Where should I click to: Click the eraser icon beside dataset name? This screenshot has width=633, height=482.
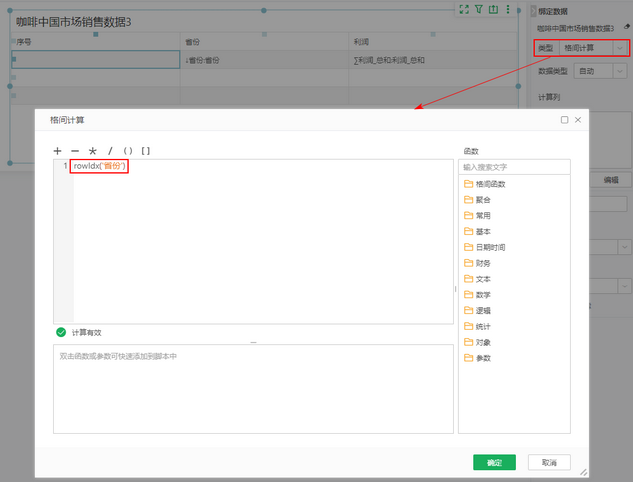coord(627,27)
